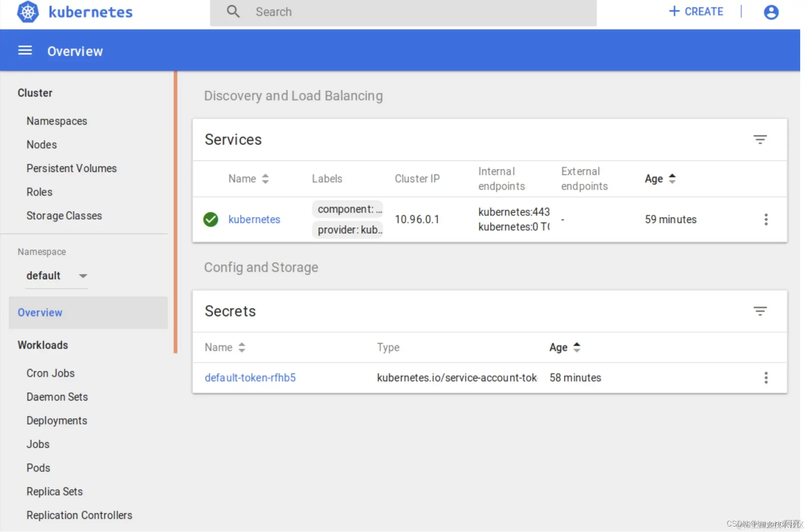Viewport: 807px width, 532px height.
Task: Sort Secrets by Age arrows
Action: [x=577, y=348]
